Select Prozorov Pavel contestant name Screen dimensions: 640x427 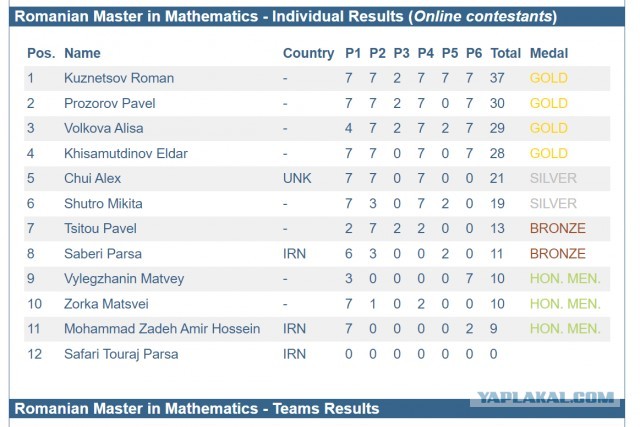coord(109,103)
